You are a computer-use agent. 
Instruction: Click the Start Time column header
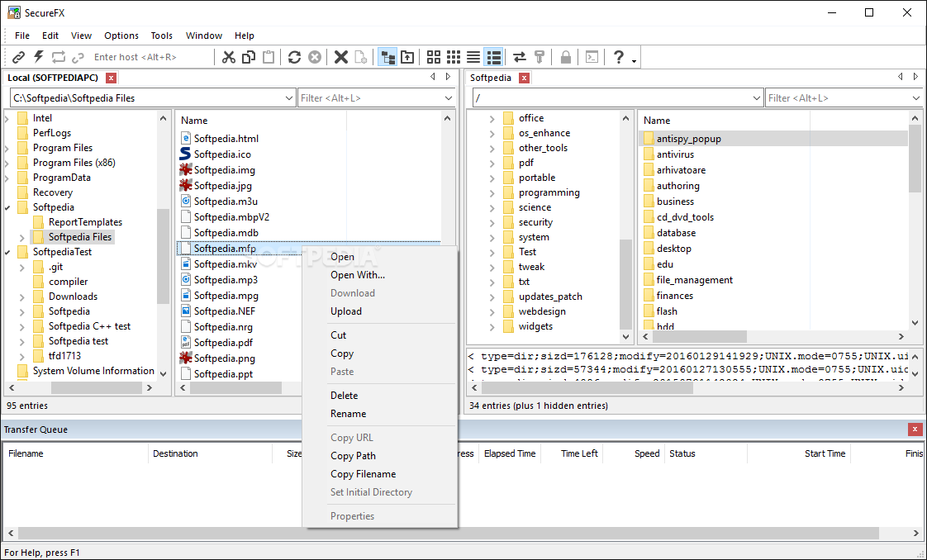click(800, 453)
